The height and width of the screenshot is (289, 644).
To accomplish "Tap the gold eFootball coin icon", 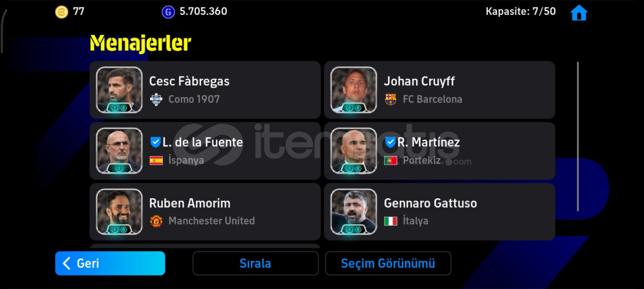I will point(61,12).
